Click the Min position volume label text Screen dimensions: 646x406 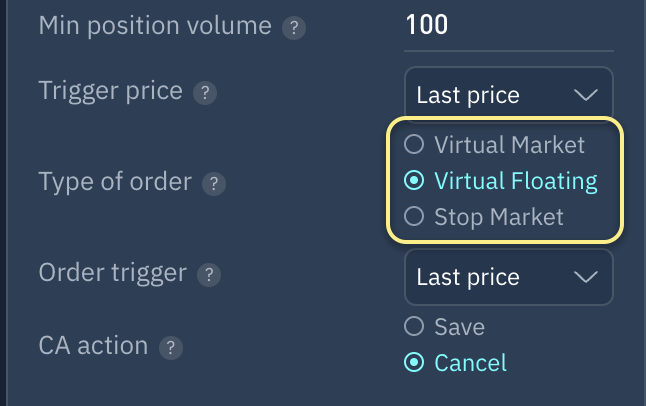(154, 26)
